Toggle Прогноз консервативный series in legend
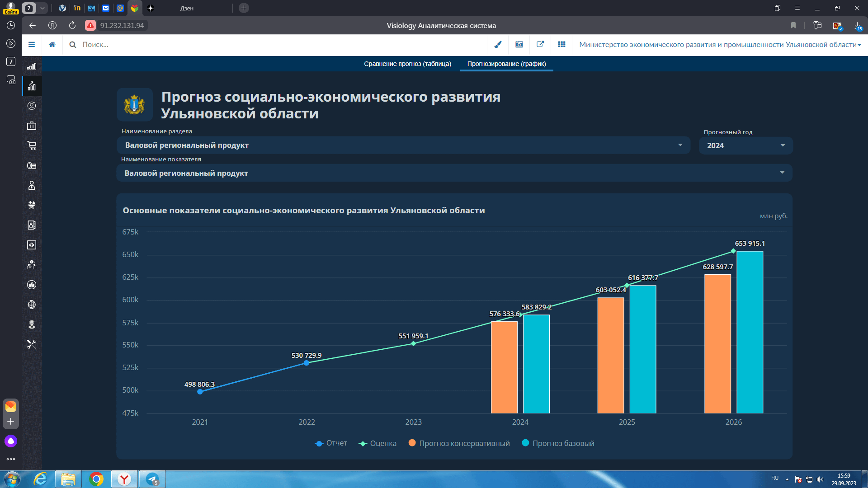The width and height of the screenshot is (868, 488). pyautogui.click(x=459, y=443)
